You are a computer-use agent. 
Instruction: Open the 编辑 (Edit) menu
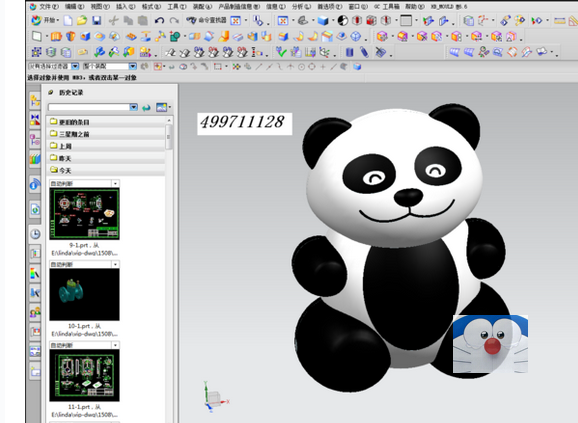[x=74, y=7]
